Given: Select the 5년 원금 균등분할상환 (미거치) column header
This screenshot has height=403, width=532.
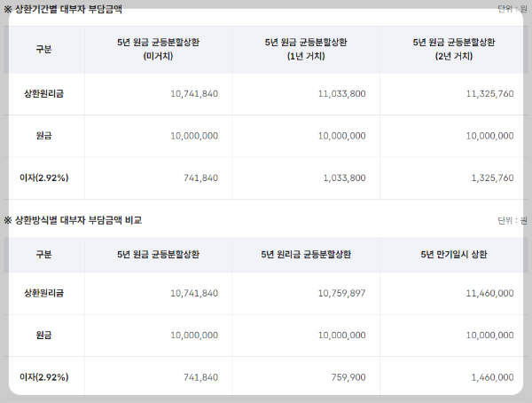Looking at the screenshot, I should 158,49.
